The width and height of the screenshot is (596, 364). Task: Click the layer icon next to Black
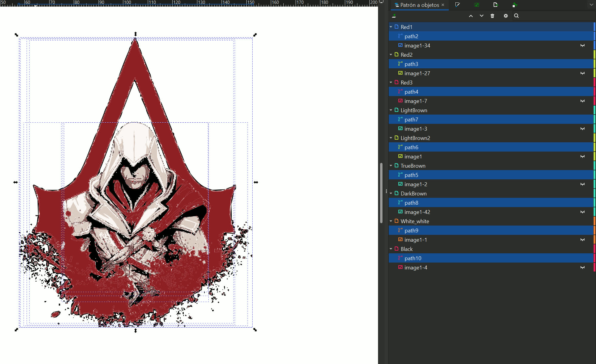[397, 249]
